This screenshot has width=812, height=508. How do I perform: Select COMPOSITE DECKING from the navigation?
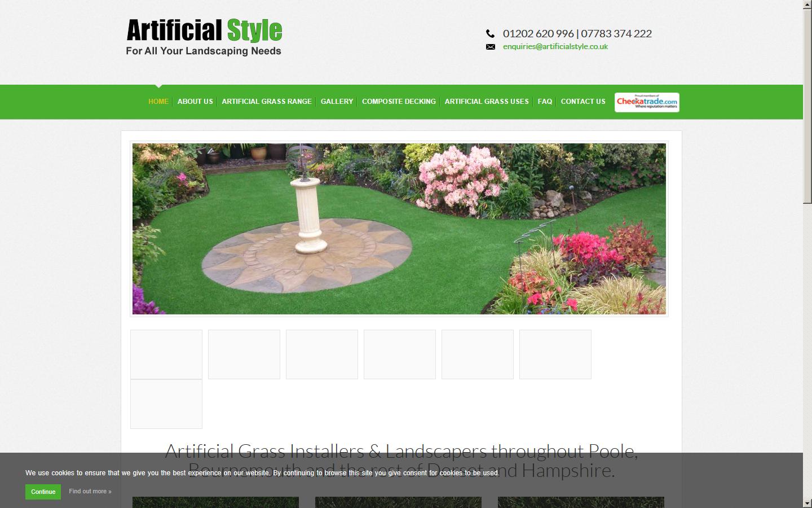pos(399,102)
